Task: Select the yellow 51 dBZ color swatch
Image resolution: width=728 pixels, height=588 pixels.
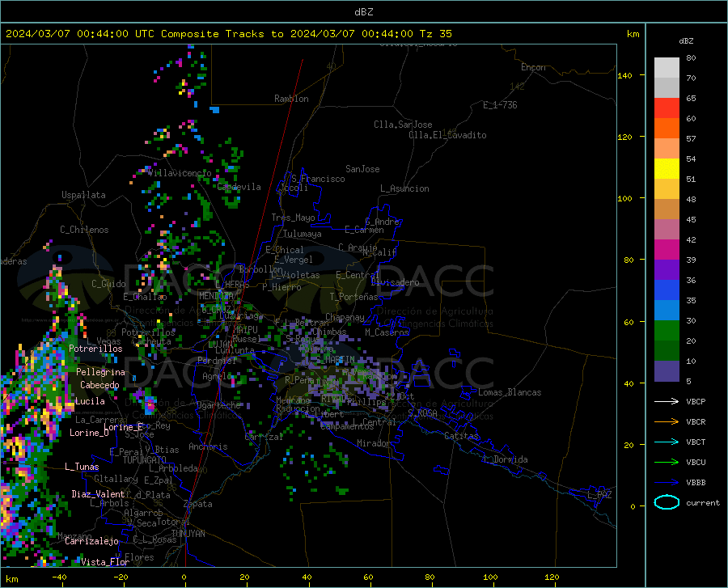Action: (667, 169)
